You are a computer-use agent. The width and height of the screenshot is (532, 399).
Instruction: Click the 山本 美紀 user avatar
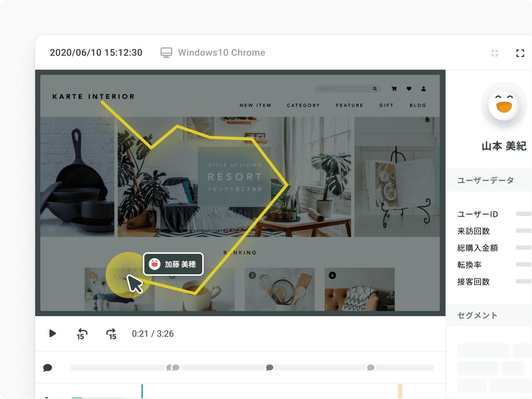[504, 105]
